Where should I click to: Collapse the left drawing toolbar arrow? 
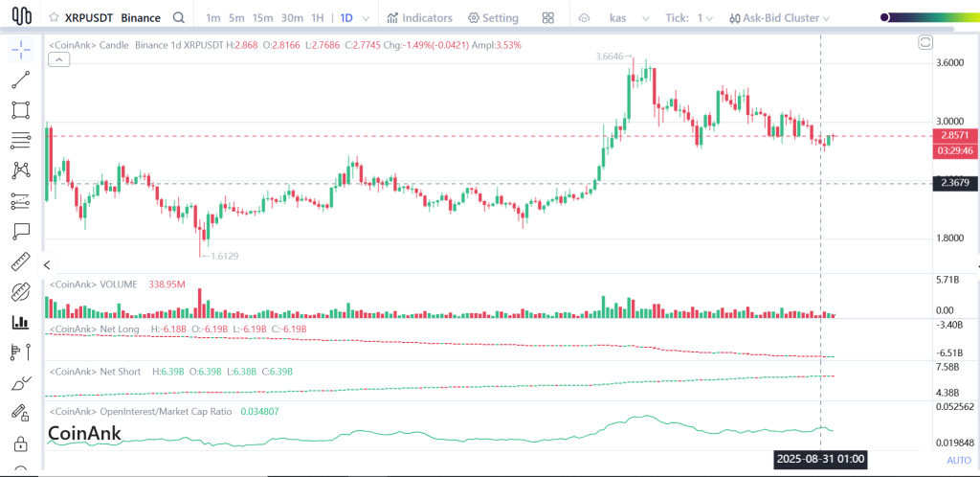(47, 265)
